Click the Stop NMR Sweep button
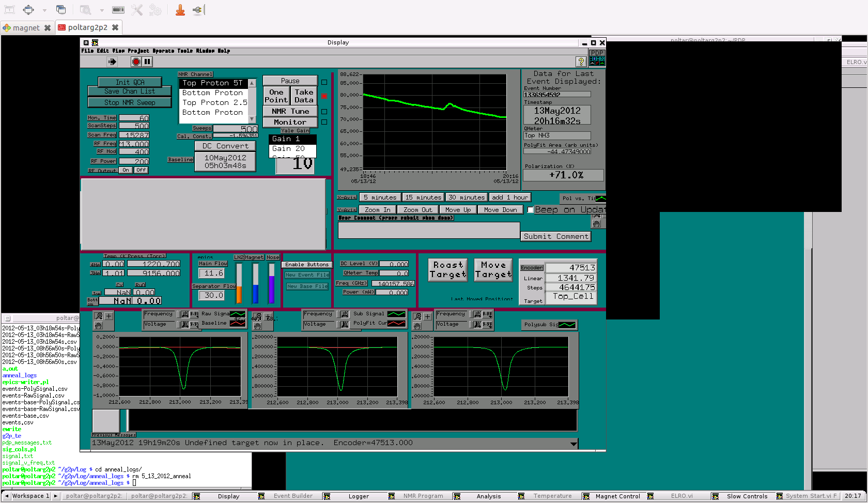 point(130,102)
